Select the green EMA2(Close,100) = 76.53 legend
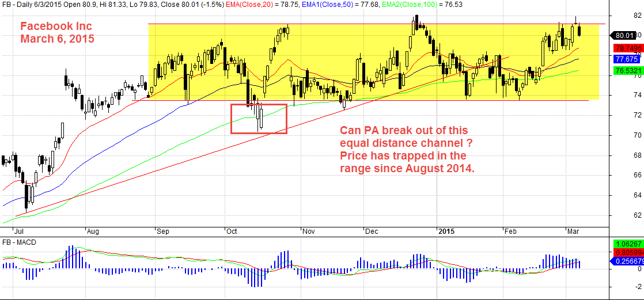Image resolution: width=644 pixels, height=300 pixels. [423, 5]
